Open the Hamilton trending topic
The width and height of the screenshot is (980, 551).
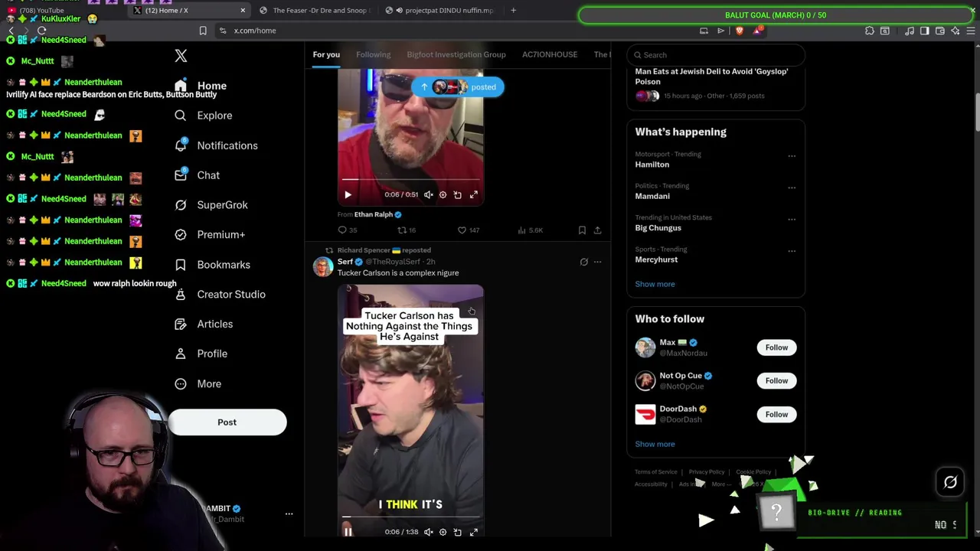click(652, 165)
